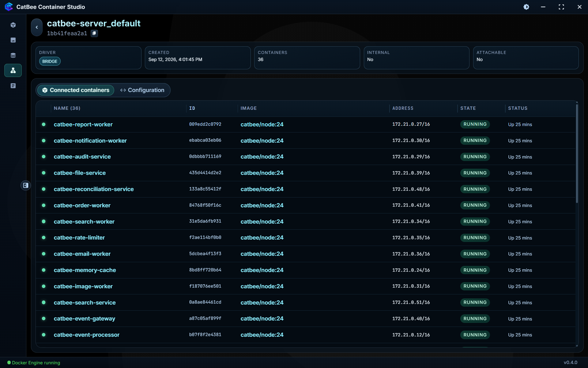The image size is (588, 368).
Task: Click the BRIDGE driver badge
Action: 50,61
